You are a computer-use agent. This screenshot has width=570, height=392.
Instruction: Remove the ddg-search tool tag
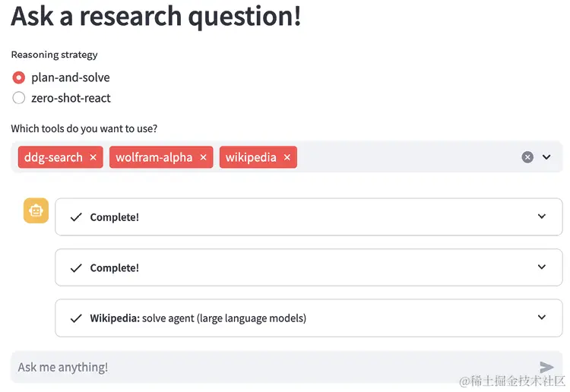pos(93,157)
